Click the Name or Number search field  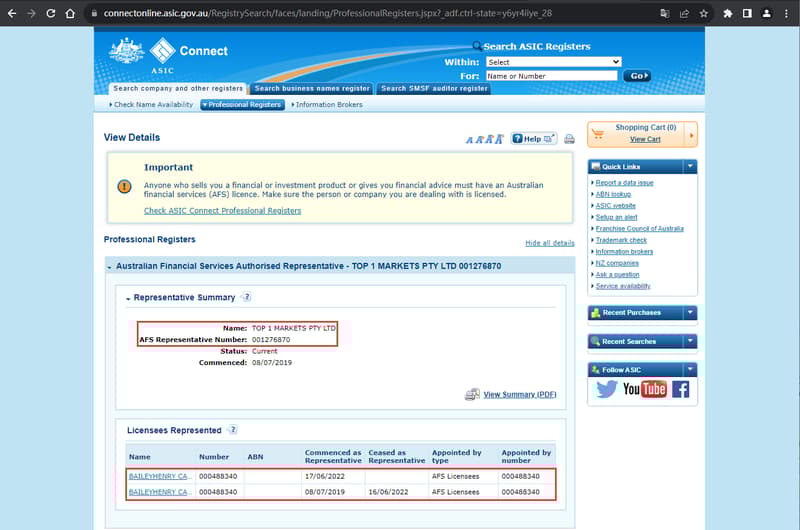tap(552, 76)
